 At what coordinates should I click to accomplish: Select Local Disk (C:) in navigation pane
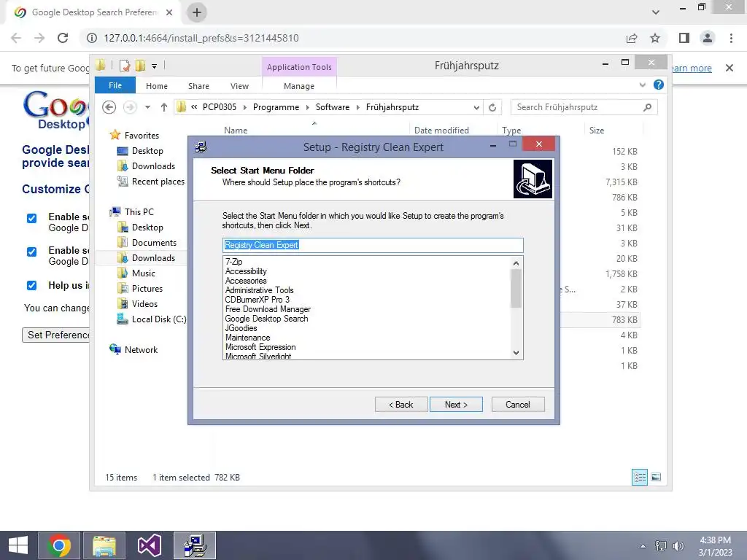coord(158,319)
